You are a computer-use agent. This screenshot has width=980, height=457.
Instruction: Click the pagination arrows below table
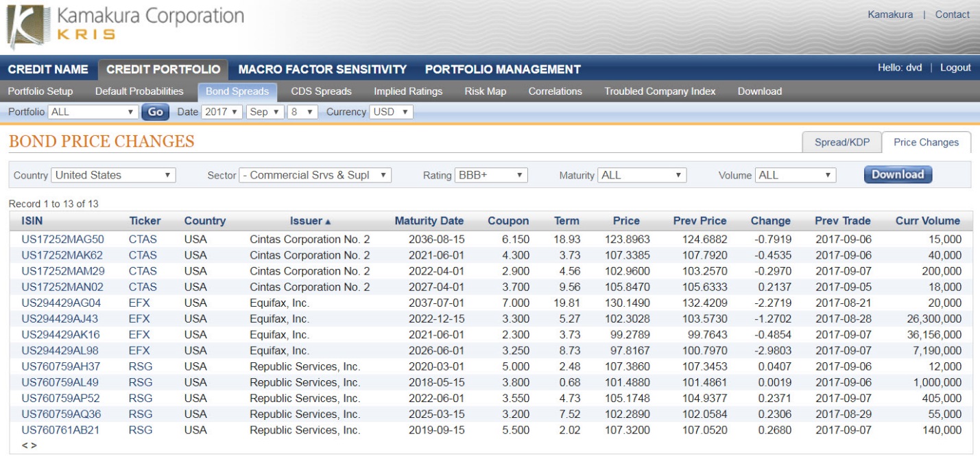point(29,445)
